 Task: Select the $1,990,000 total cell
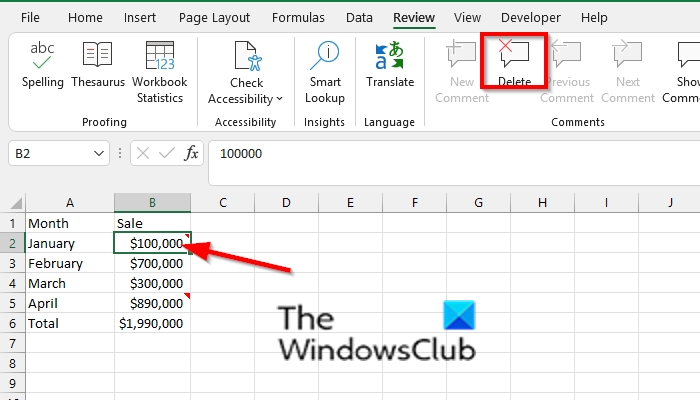point(153,323)
